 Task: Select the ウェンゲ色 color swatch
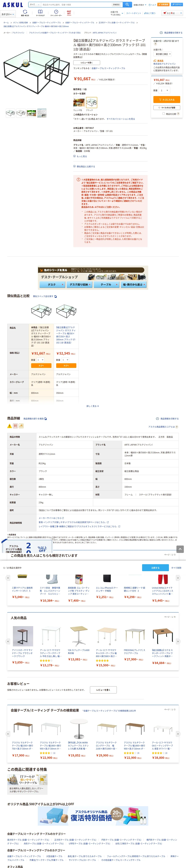(x=79, y=102)
